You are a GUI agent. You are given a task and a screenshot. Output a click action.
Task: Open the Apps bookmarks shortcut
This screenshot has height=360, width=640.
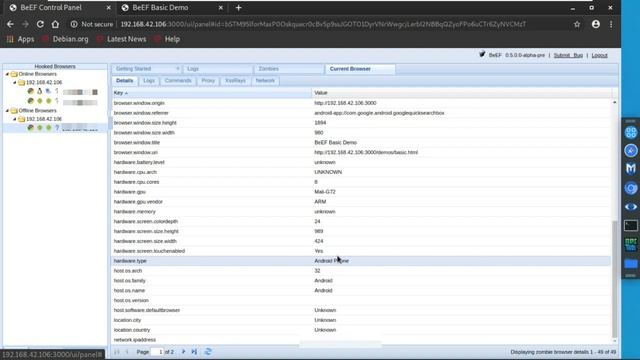[x=20, y=39]
